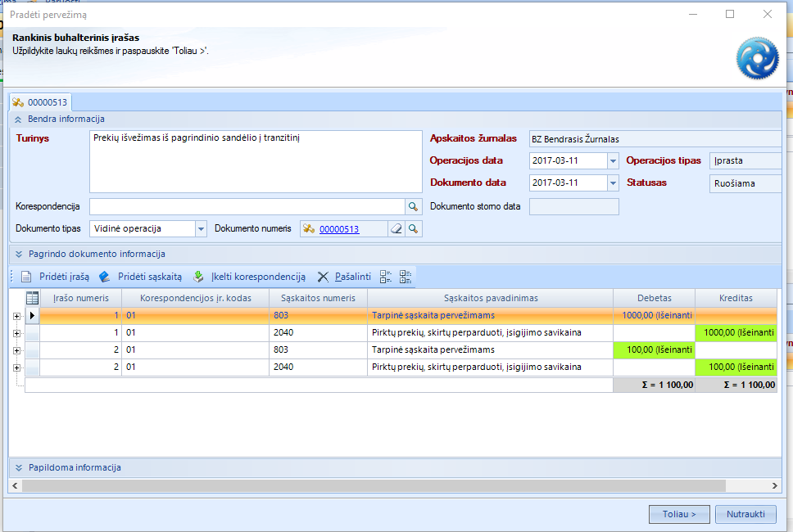Viewport: 793px width, 532px height.
Task: Click debit cell 100,00 (Išeinanti
Action: tap(655, 349)
